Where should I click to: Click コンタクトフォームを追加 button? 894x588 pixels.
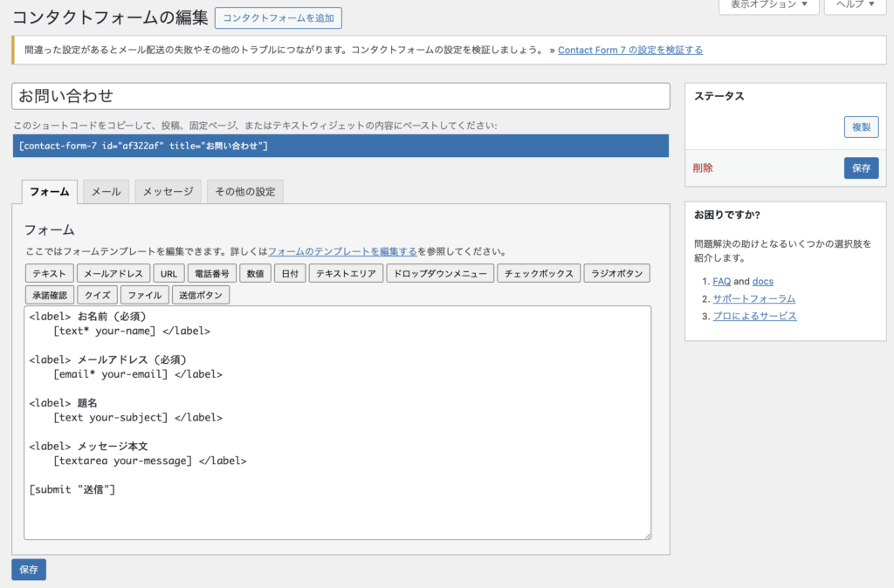[x=278, y=18]
